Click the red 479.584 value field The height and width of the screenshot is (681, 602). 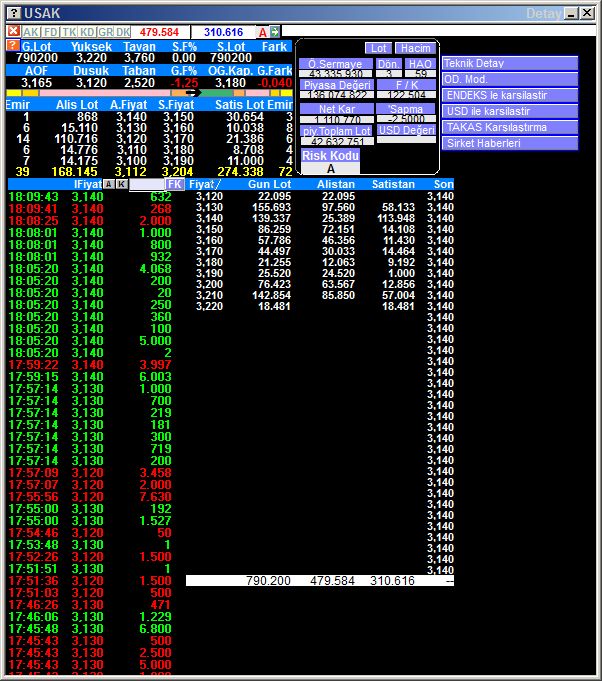159,32
